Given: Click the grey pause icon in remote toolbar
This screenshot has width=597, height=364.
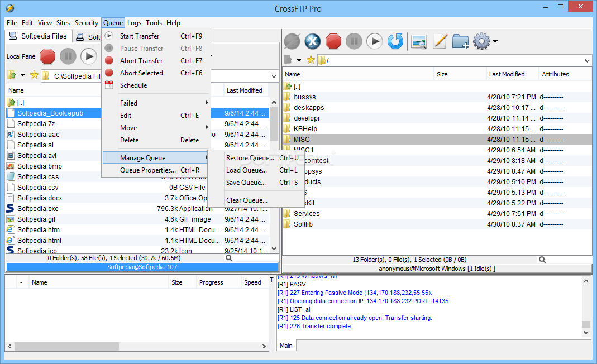Looking at the screenshot, I should point(354,41).
